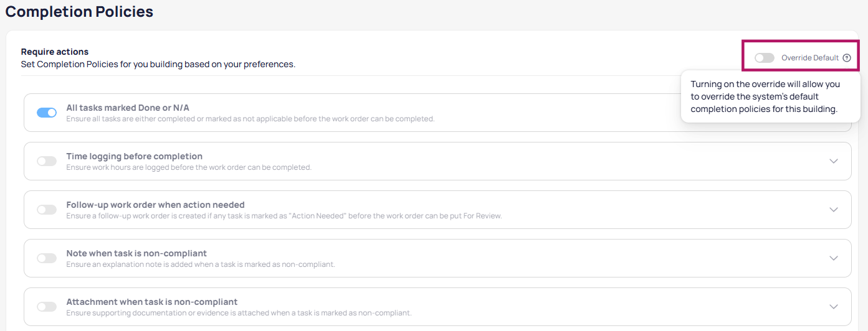The height and width of the screenshot is (331, 868).
Task: Click the override tooltip popup text
Action: (x=765, y=96)
